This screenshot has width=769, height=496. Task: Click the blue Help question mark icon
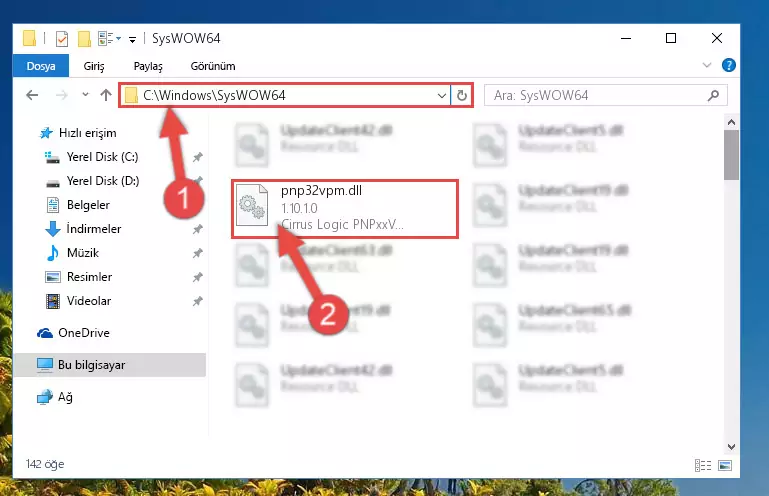(x=729, y=65)
